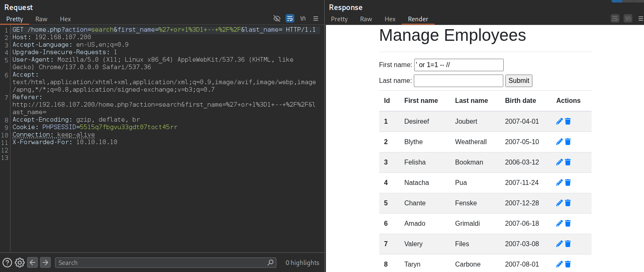Edit employee Chante with pencil icon
The width and height of the screenshot is (644, 272).
point(559,203)
